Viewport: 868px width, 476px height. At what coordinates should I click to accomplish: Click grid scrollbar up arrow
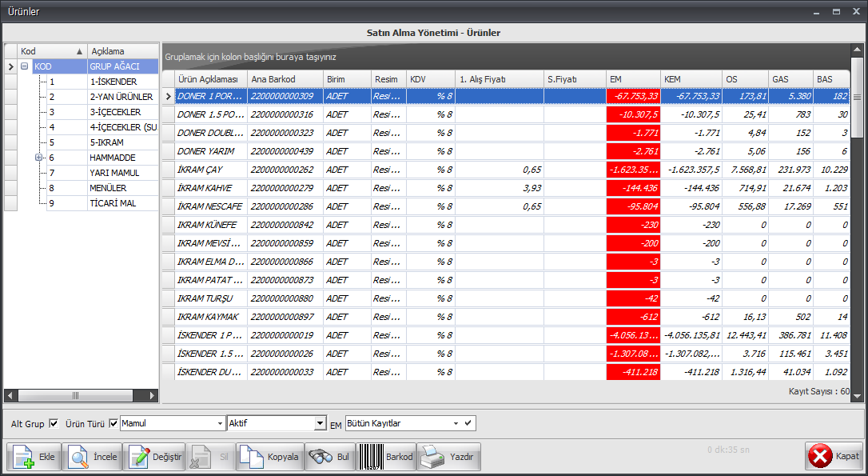[x=858, y=50]
